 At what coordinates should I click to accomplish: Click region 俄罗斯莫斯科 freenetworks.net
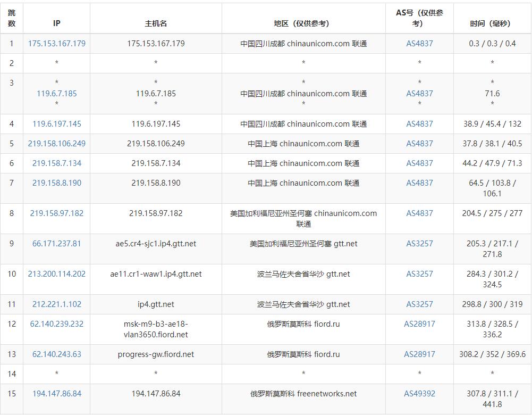pos(303,393)
